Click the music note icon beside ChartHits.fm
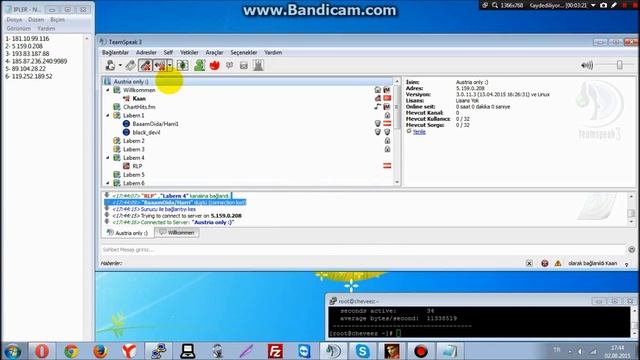 [378, 107]
